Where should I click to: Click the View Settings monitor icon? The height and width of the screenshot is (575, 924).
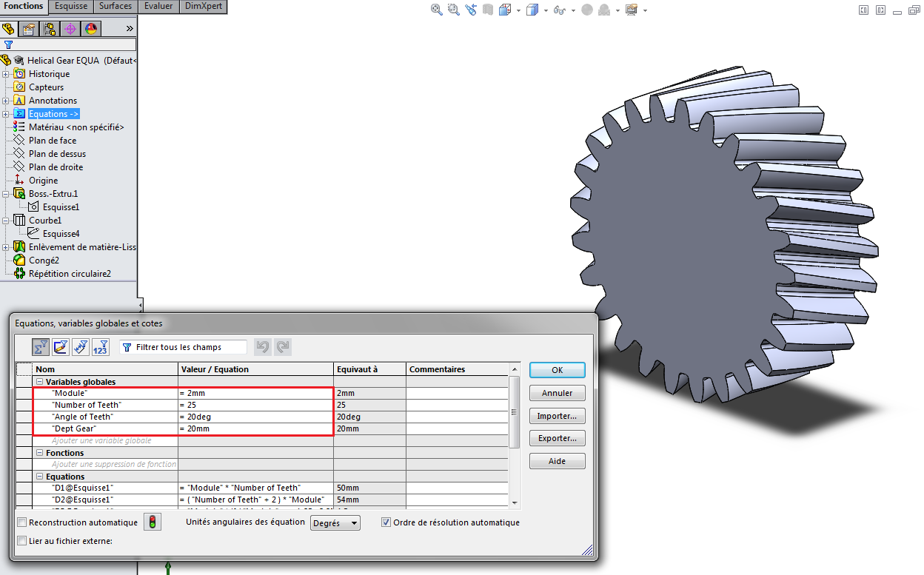[632, 10]
